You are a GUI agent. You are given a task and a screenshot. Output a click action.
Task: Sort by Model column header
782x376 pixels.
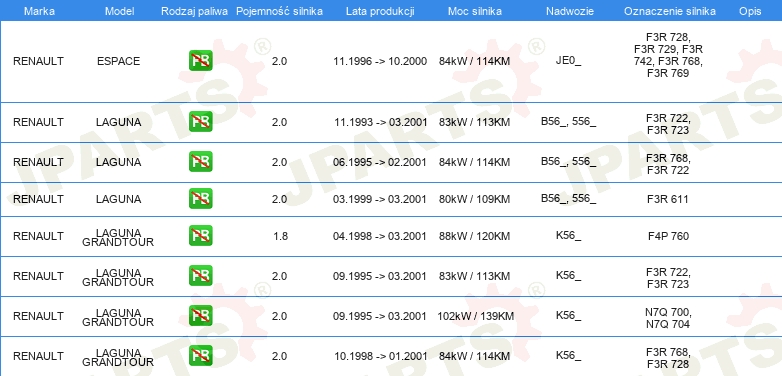120,11
